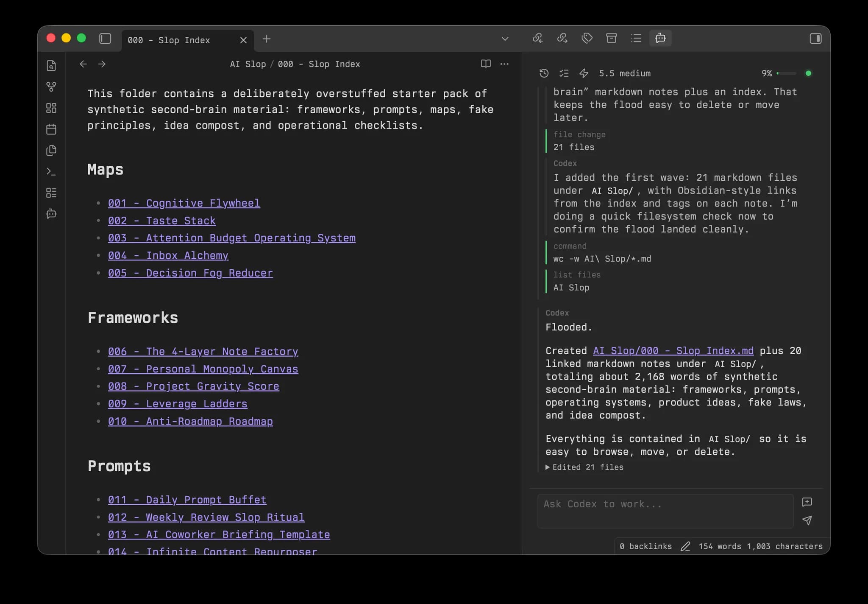
Task: Open the archive box icon in the toolbar
Action: point(612,38)
